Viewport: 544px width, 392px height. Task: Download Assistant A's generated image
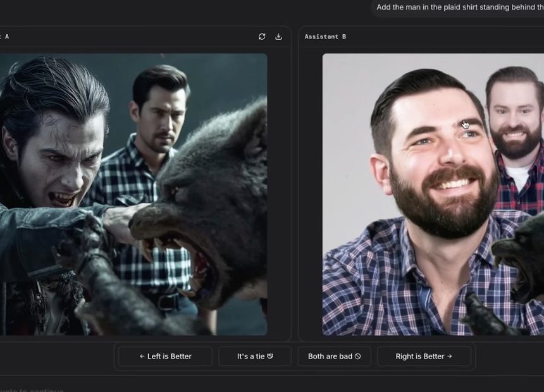[278, 37]
